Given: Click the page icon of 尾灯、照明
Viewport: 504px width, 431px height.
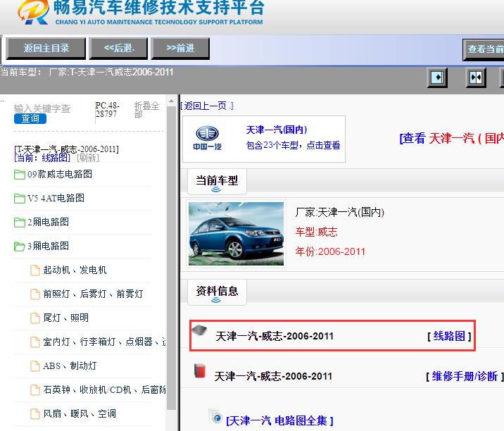Looking at the screenshot, I should pos(35,318).
